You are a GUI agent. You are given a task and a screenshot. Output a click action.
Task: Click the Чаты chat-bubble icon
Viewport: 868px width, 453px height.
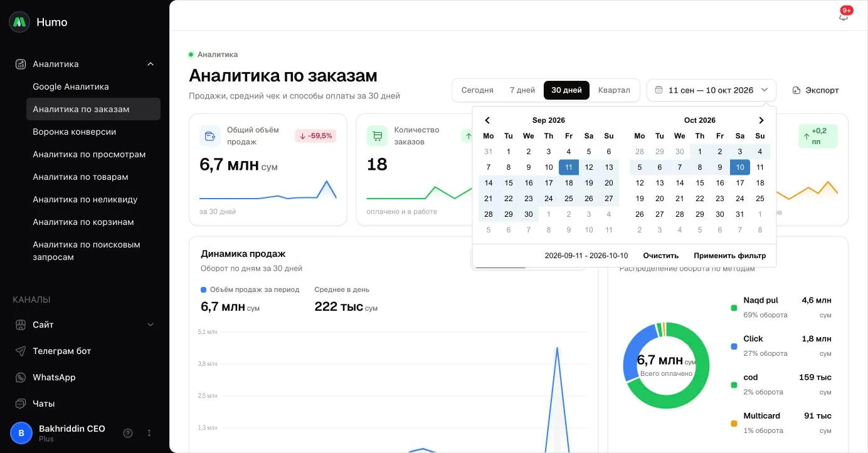(x=21, y=404)
